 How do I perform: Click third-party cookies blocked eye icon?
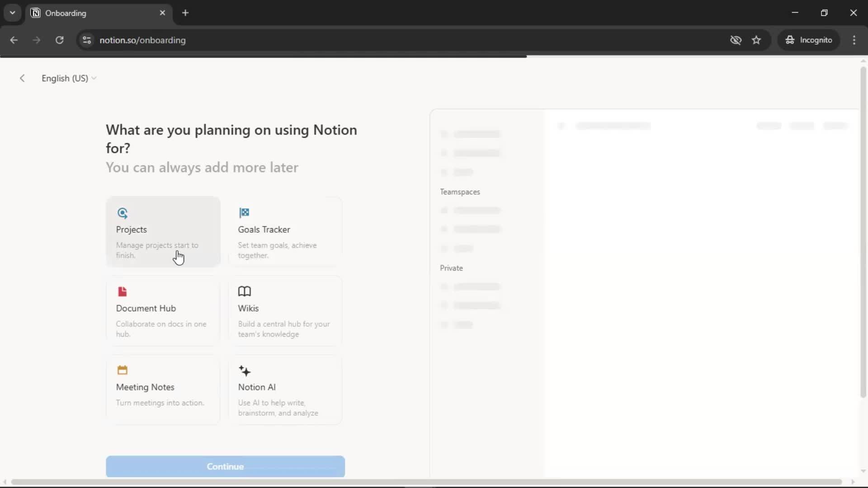click(736, 40)
